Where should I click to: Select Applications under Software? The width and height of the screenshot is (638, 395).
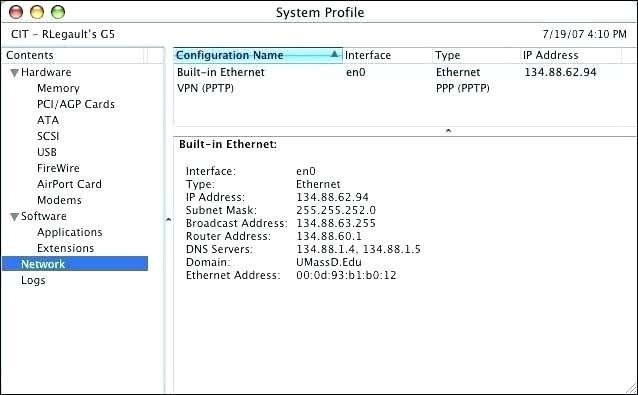click(x=70, y=232)
